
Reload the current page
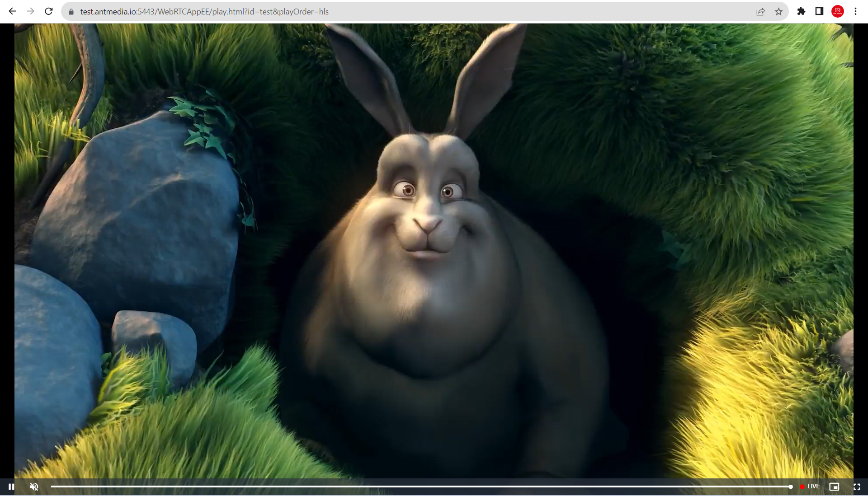pos(49,11)
